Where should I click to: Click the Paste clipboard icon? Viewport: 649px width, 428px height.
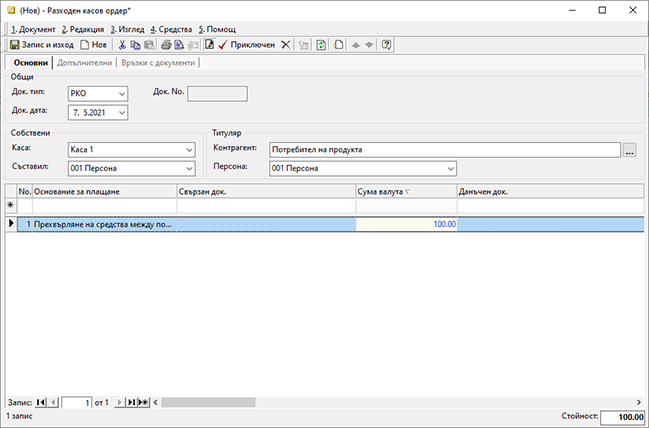pos(149,45)
